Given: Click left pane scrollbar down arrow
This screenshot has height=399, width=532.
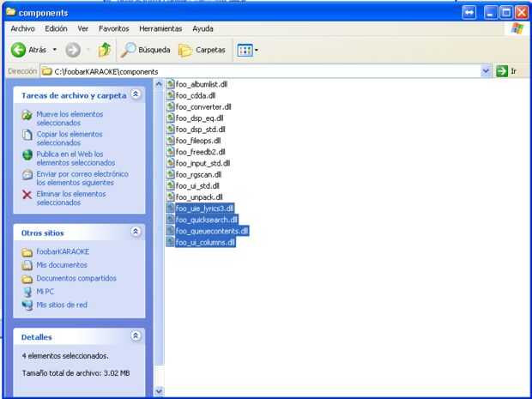Looking at the screenshot, I should pyautogui.click(x=159, y=391).
